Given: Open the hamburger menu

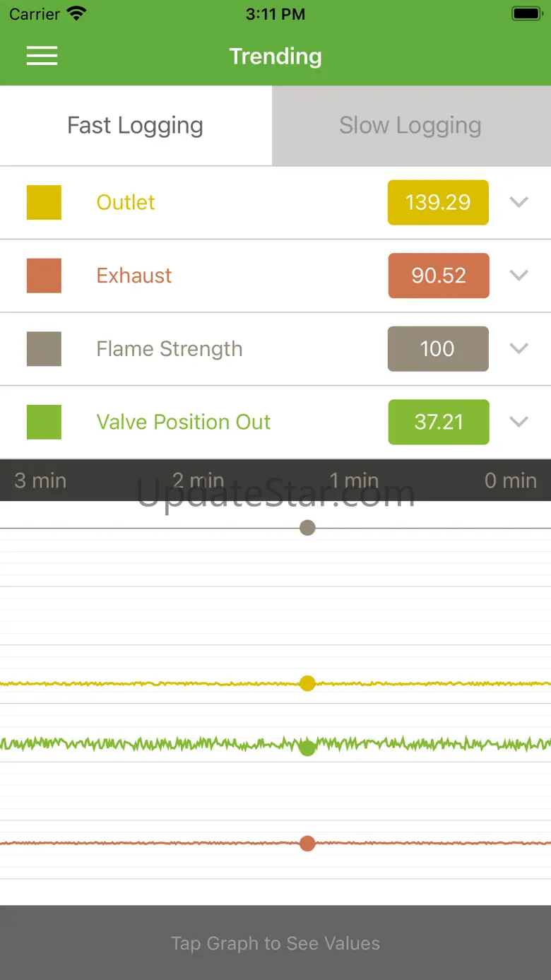Looking at the screenshot, I should click(42, 57).
